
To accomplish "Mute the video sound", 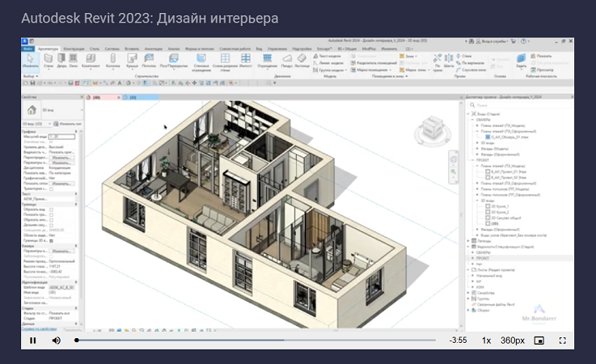I will [x=57, y=341].
